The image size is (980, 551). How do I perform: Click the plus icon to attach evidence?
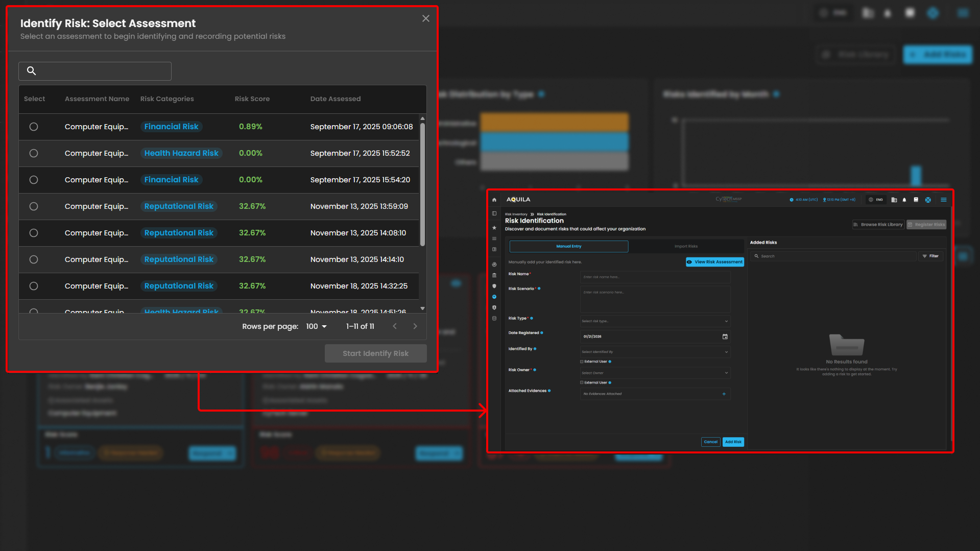coord(724,394)
